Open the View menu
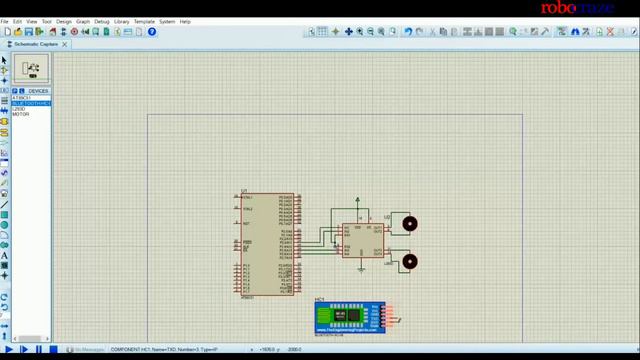The image size is (640, 360). [x=31, y=22]
